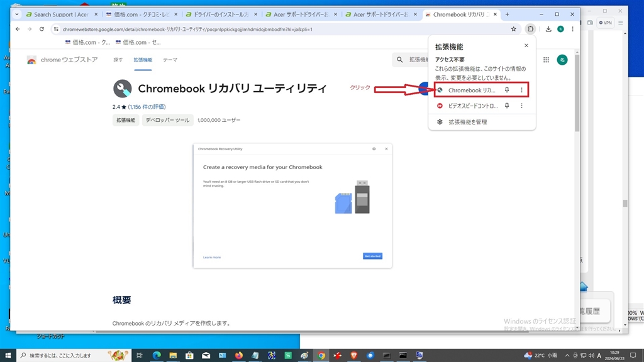
Task: Open the green profile avatar in Chrome toolbar
Action: coord(560,29)
